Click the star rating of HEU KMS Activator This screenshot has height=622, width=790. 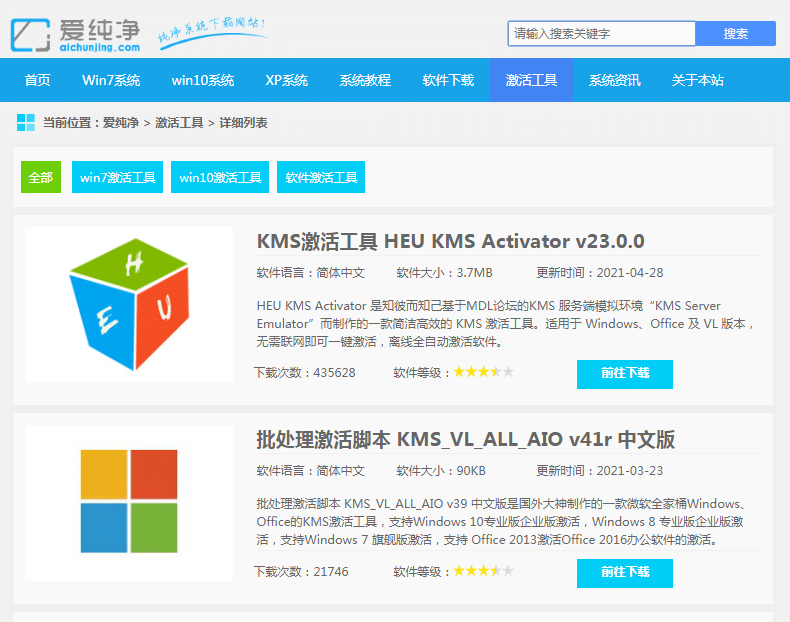484,372
